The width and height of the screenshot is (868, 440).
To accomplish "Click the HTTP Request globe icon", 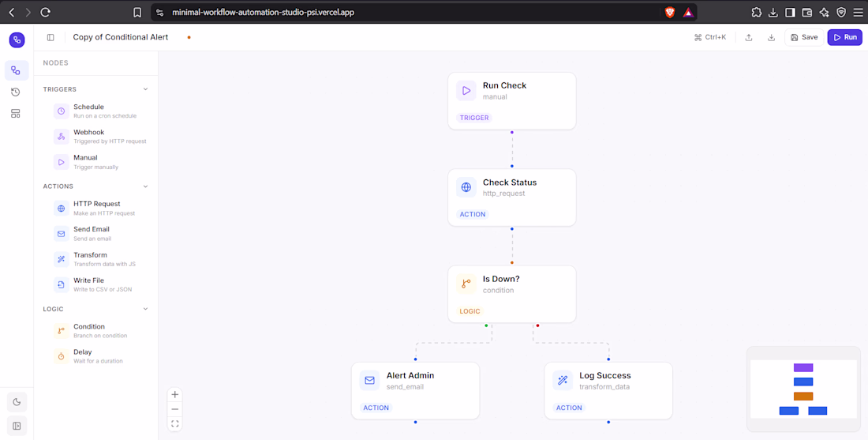I will [x=62, y=209].
